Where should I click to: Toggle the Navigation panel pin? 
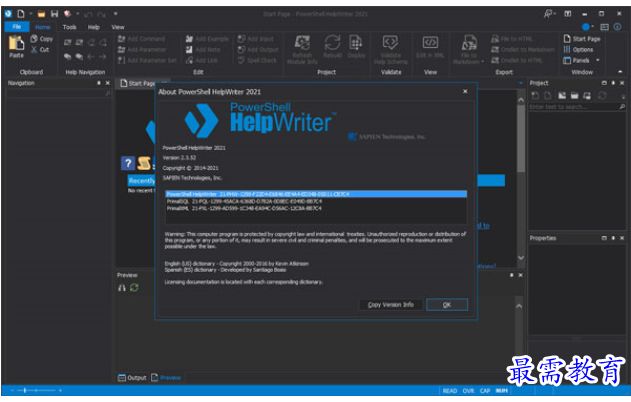[99, 83]
